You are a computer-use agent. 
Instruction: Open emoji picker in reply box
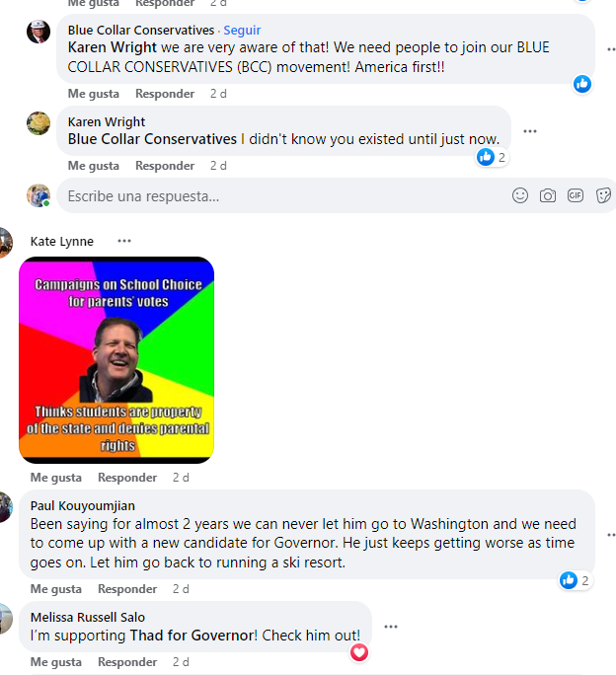520,195
